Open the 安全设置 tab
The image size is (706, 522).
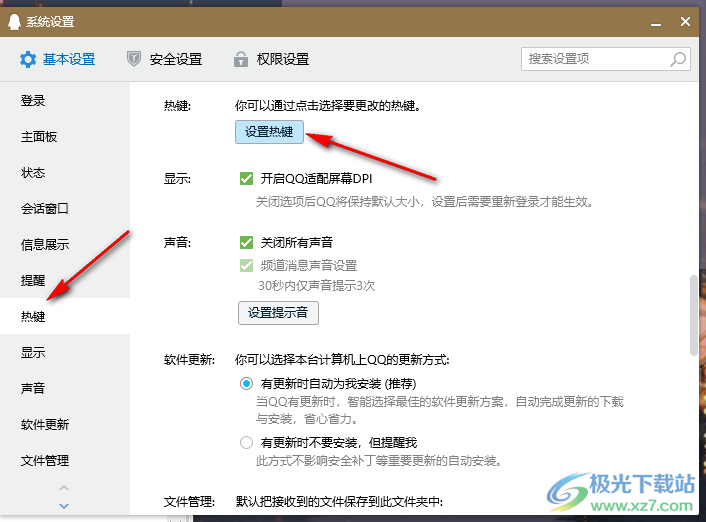tap(164, 59)
